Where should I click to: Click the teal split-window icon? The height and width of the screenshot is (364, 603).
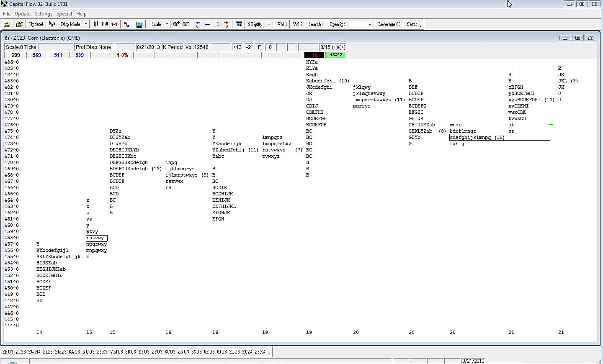click(139, 24)
